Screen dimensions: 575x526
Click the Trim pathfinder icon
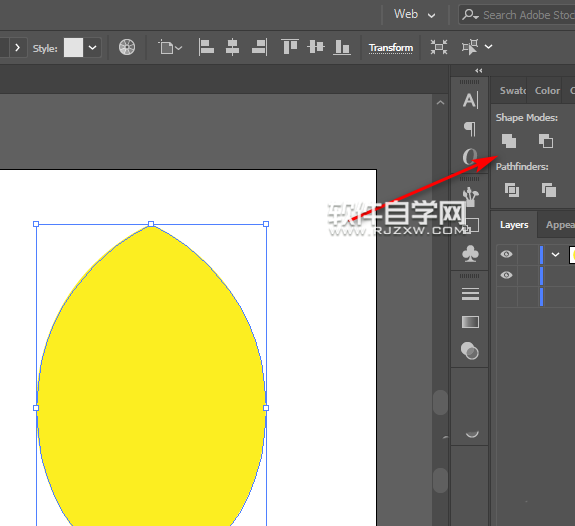pyautogui.click(x=549, y=190)
